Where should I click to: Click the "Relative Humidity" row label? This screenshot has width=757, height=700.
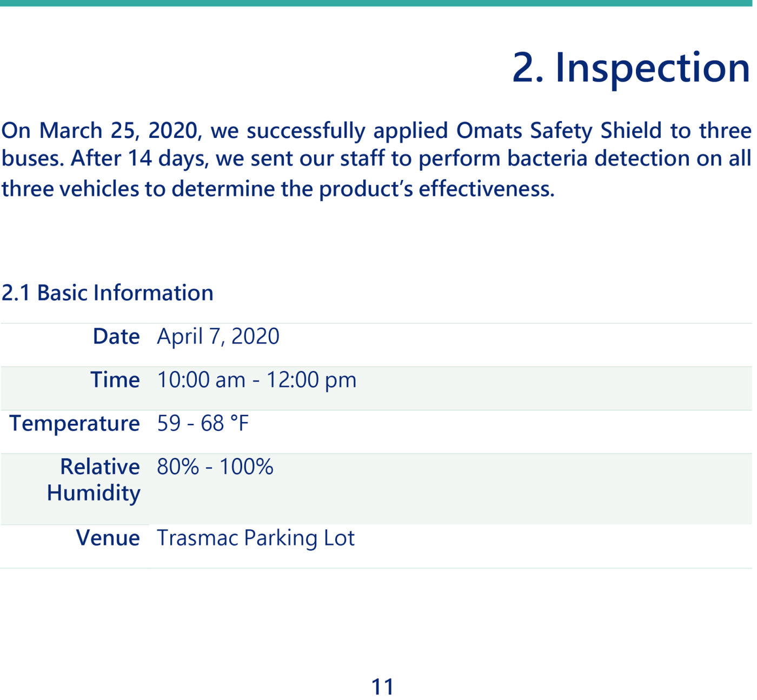(x=94, y=480)
